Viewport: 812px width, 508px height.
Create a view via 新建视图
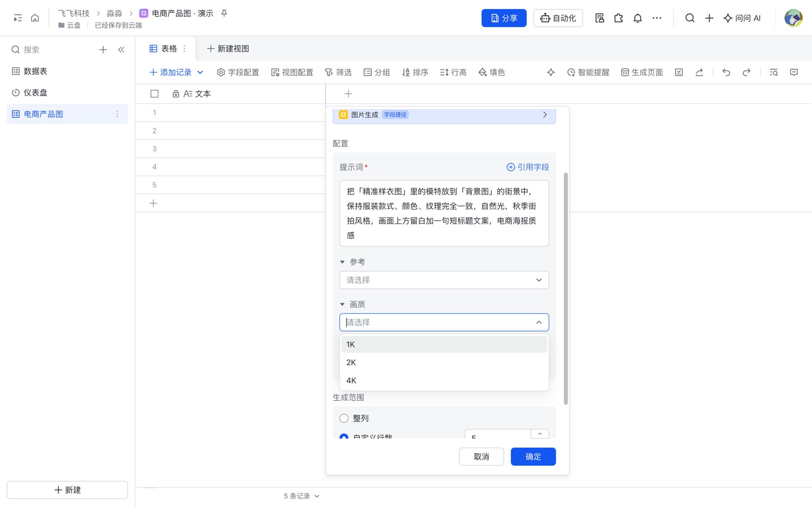tap(228, 49)
